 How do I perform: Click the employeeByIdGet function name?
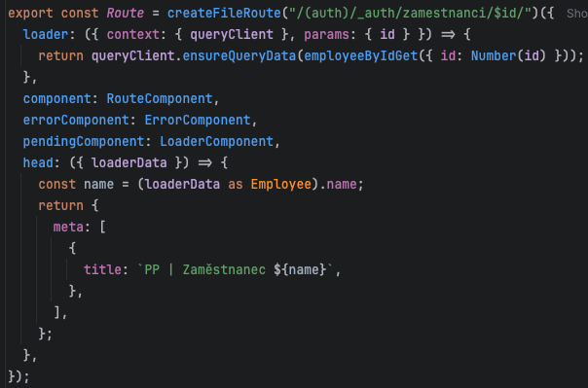(x=361, y=56)
